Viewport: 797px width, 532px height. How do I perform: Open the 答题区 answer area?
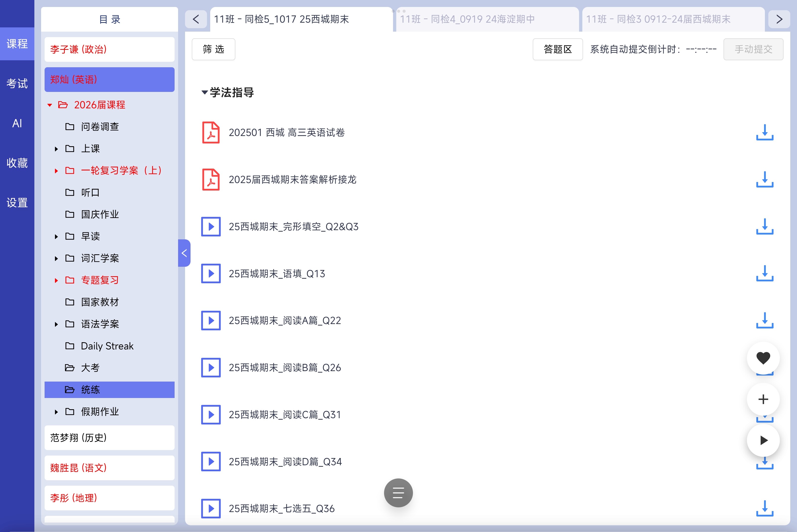[557, 49]
